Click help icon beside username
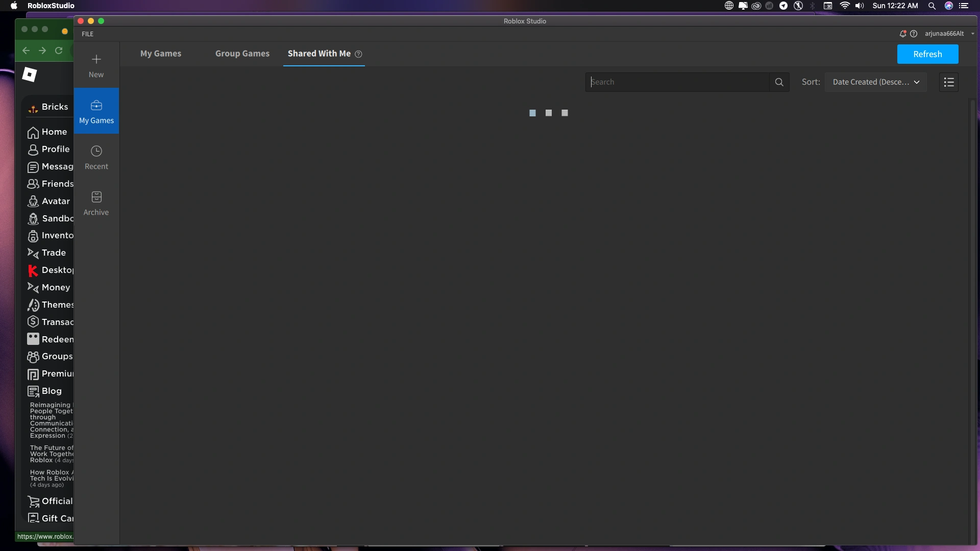 pyautogui.click(x=914, y=34)
